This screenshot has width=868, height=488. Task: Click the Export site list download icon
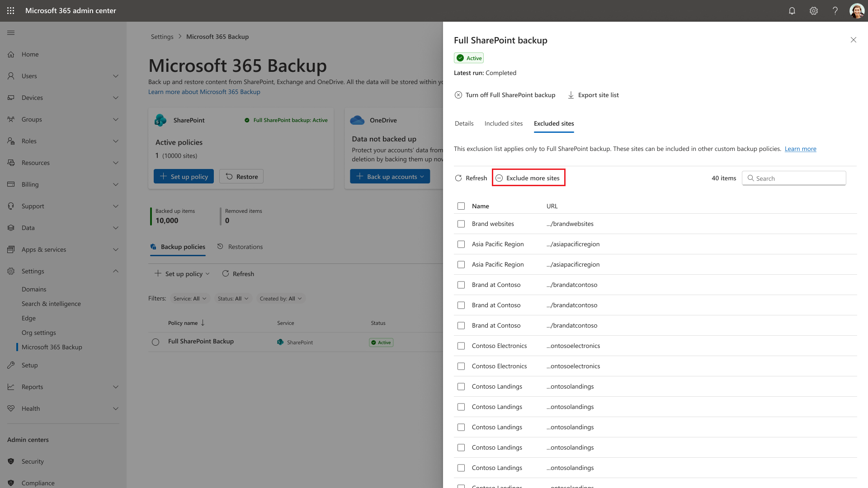[571, 95]
